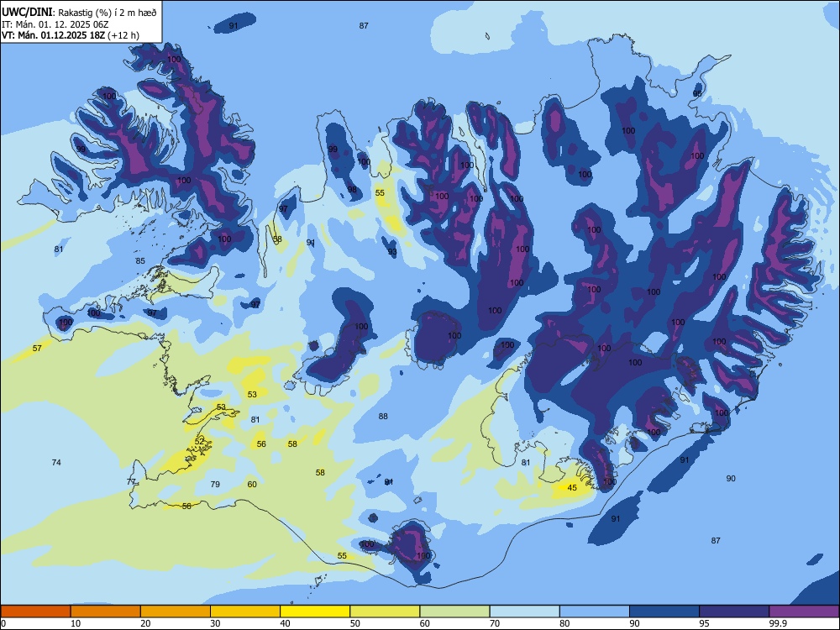Click the 80–90 light blue legend swatch

595,612
